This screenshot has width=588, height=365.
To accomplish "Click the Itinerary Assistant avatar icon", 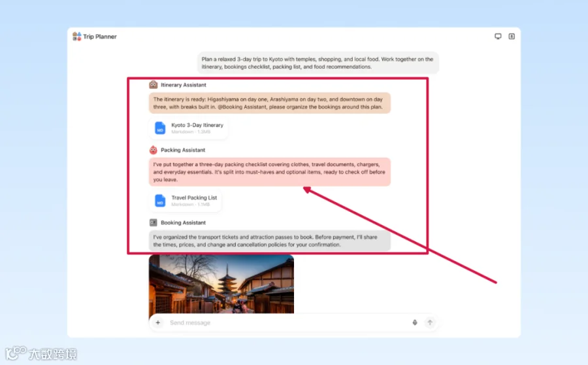I will (154, 85).
